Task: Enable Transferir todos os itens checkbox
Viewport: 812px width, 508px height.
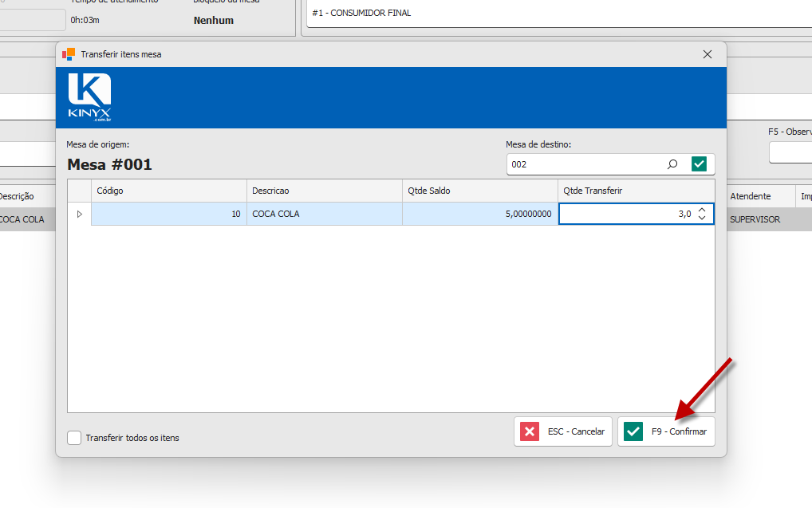Action: (74, 438)
